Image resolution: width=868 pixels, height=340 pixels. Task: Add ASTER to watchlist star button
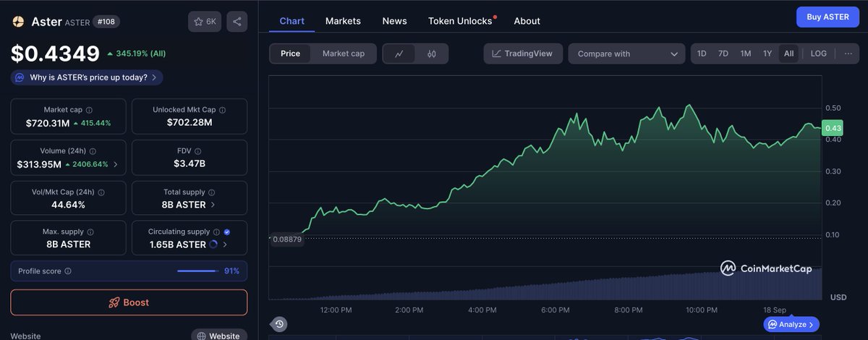tap(205, 22)
